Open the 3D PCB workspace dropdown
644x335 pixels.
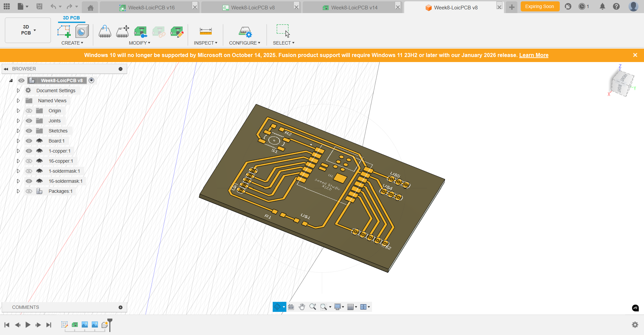28,30
